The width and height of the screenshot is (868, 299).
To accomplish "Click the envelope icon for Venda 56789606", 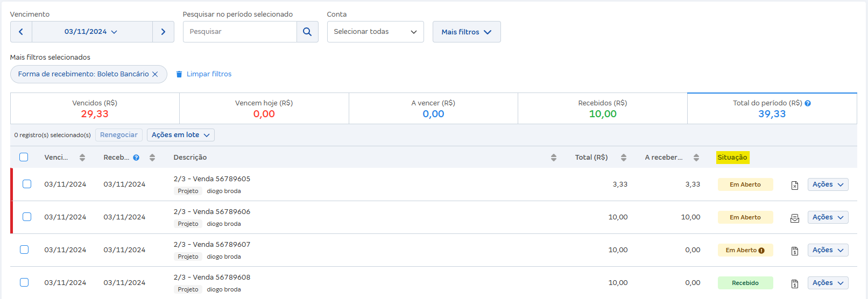I will point(795,218).
